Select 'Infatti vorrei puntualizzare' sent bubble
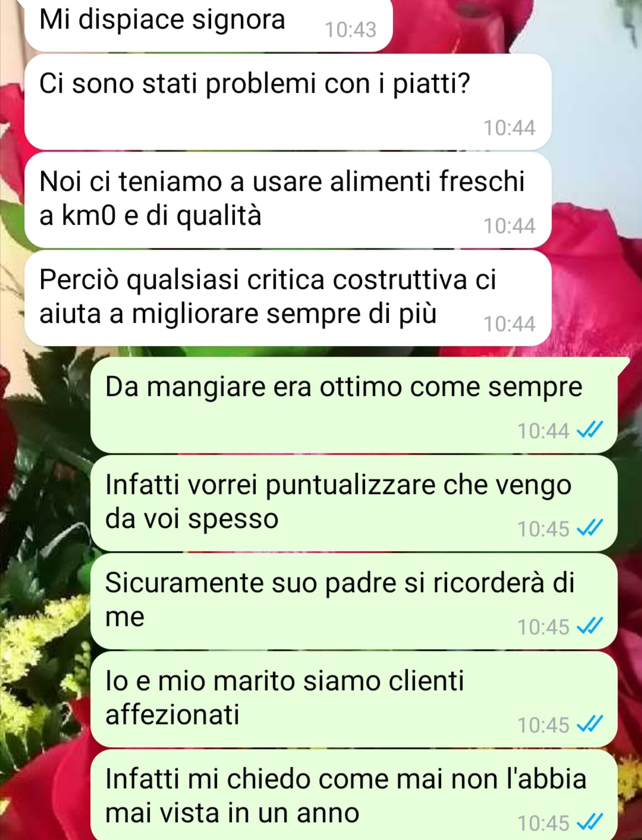 (x=354, y=503)
